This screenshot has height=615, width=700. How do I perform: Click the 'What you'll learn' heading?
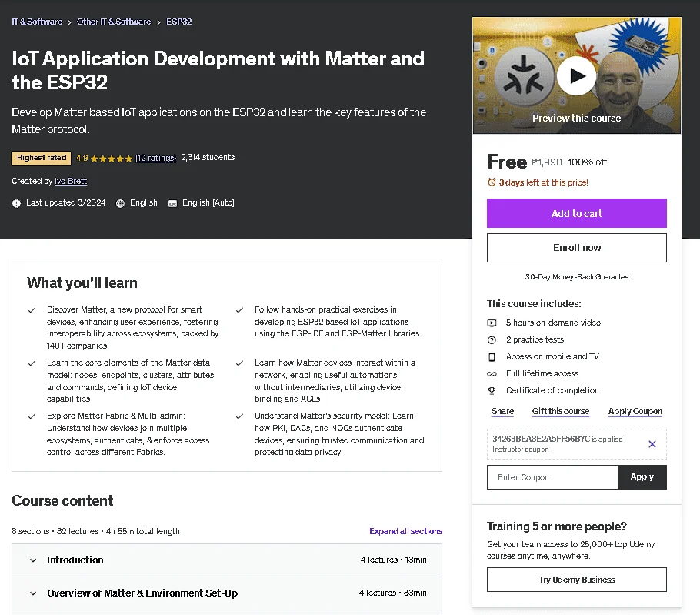coord(82,282)
